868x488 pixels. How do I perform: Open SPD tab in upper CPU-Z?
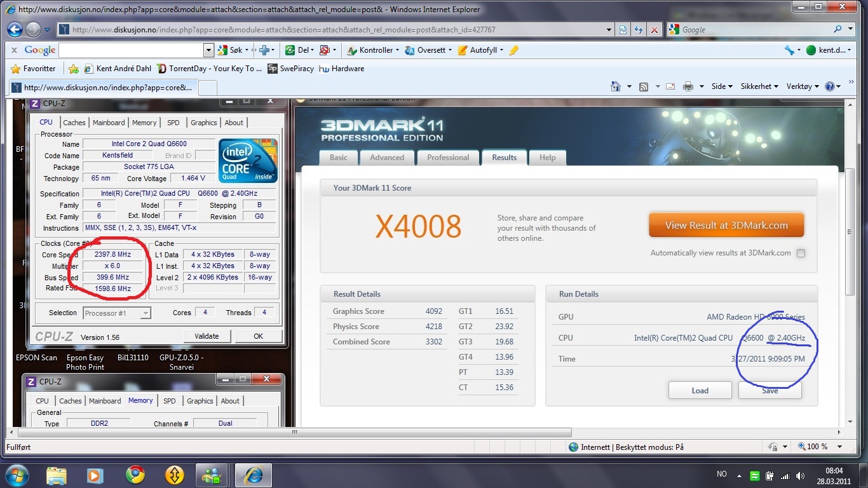coord(173,123)
